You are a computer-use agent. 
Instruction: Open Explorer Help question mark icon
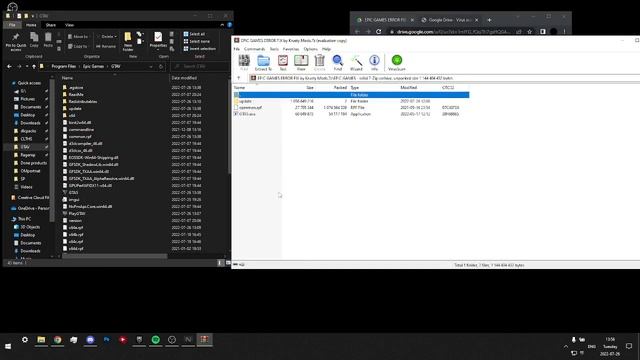[x=229, y=25]
